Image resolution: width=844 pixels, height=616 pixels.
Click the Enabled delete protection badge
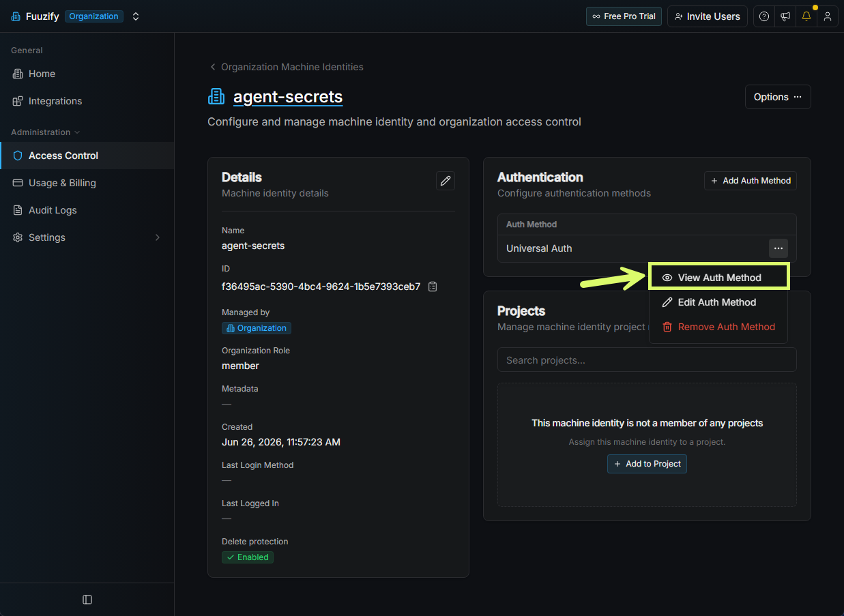tap(248, 557)
